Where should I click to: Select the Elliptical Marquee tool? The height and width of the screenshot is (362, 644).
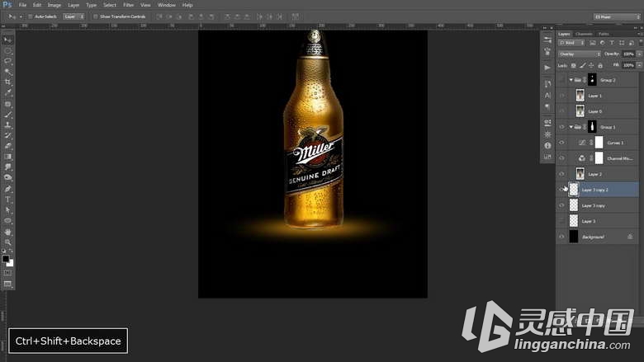click(x=7, y=50)
